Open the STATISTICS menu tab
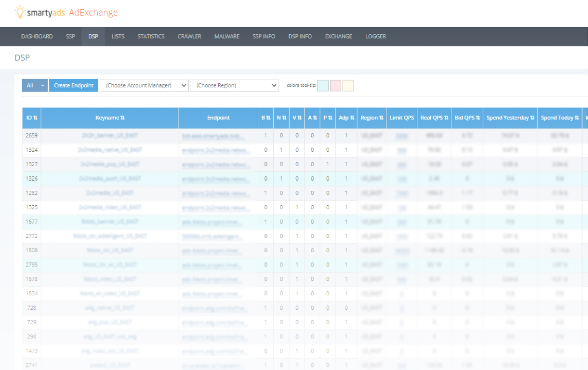This screenshot has width=588, height=370. click(x=151, y=36)
